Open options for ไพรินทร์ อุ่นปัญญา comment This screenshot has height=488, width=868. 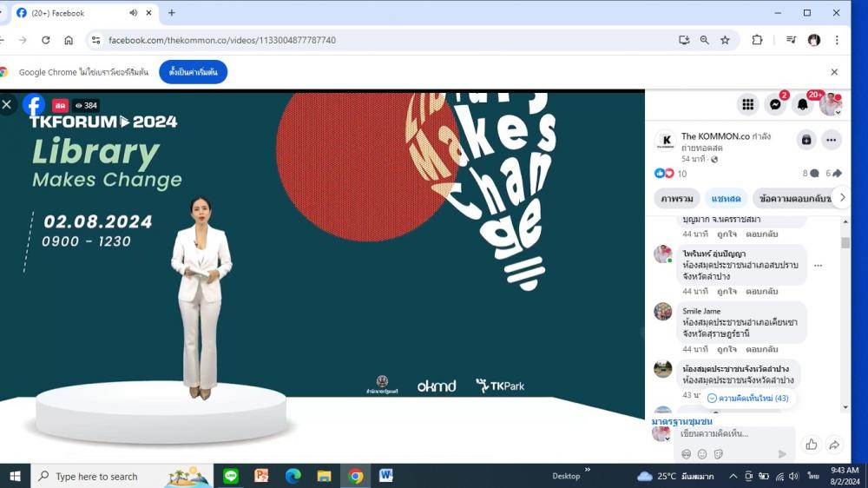tap(818, 266)
